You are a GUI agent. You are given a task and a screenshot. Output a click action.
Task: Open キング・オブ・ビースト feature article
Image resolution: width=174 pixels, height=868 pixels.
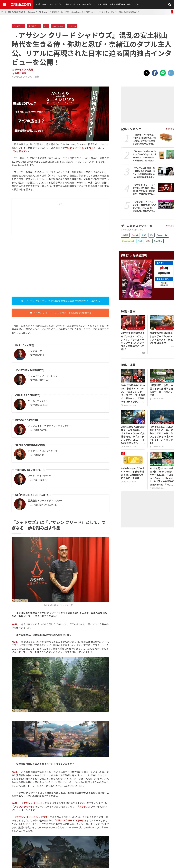162,330
